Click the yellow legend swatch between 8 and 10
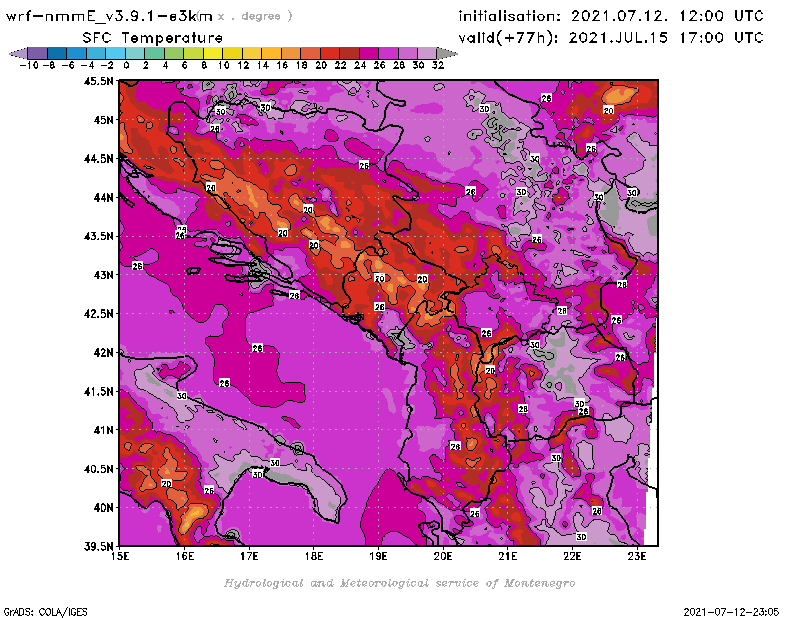This screenshot has height=618, width=800. (x=213, y=53)
